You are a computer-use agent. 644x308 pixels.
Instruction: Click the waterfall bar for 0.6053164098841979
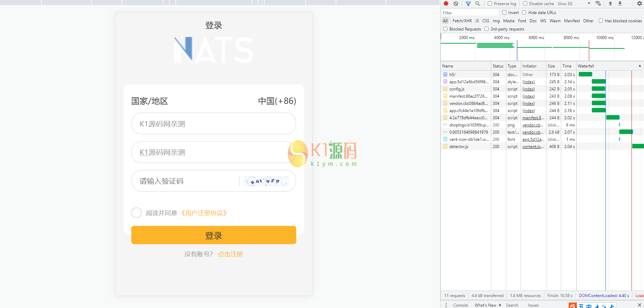626,132
